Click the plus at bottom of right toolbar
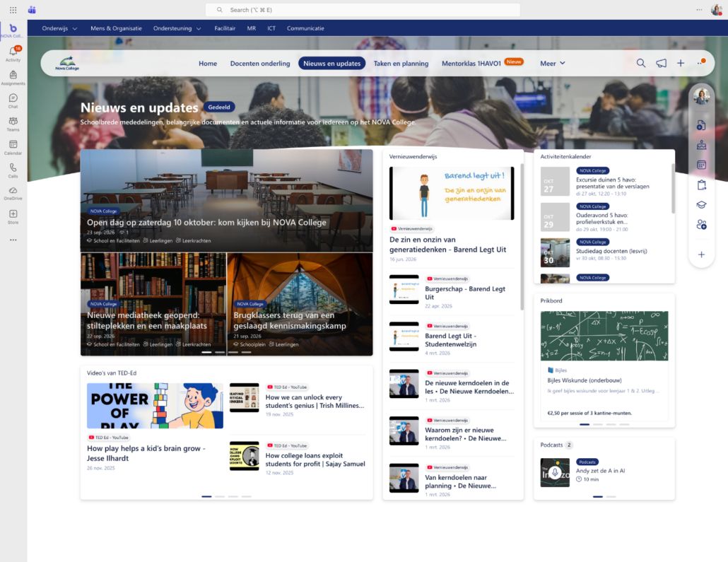The width and height of the screenshot is (728, 562). coord(702,254)
